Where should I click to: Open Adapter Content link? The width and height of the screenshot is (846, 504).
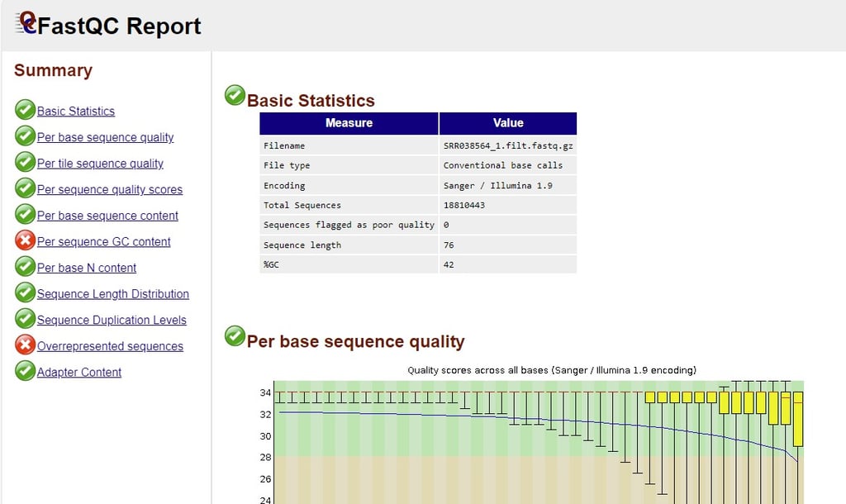[x=78, y=372]
